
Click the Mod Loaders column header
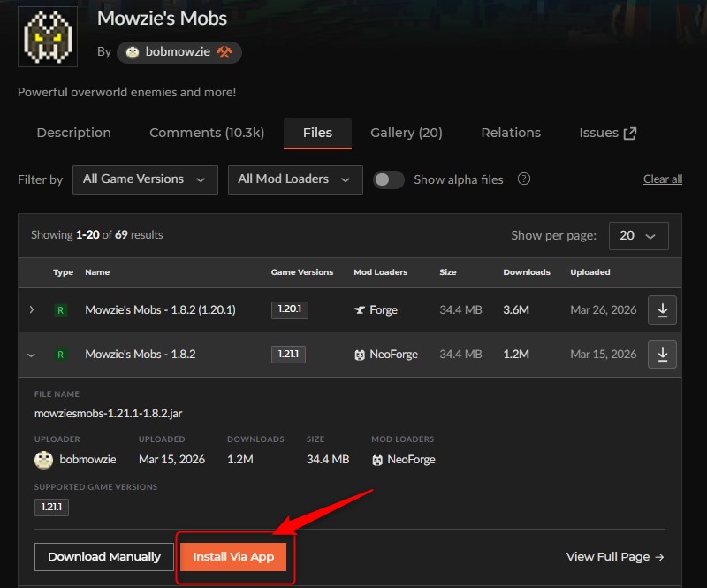pos(381,272)
